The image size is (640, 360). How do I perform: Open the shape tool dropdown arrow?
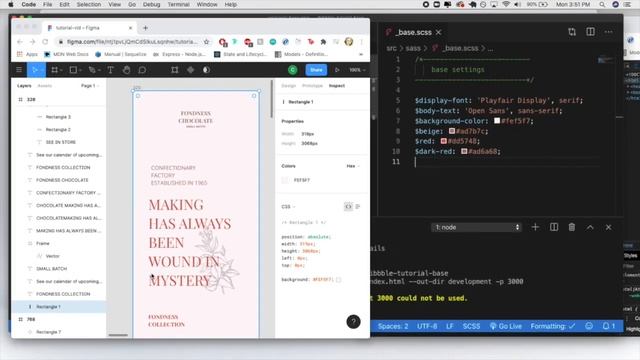pyautogui.click(x=80, y=70)
